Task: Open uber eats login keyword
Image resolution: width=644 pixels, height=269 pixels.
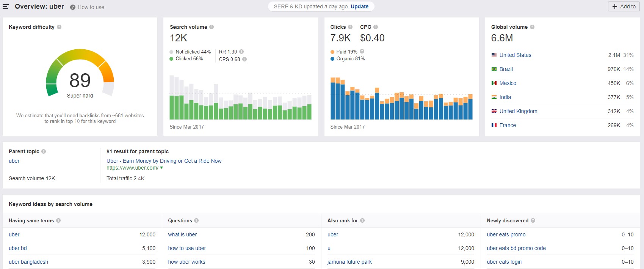Action: point(504,262)
